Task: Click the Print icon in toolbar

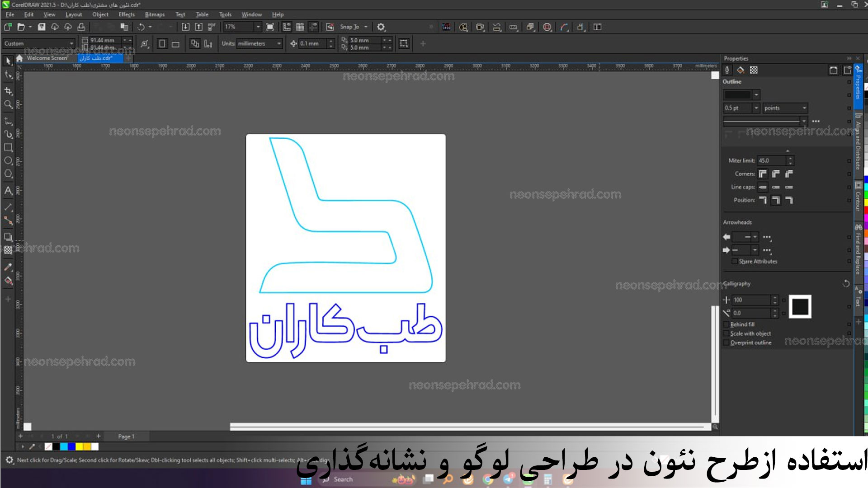Action: click(81, 27)
